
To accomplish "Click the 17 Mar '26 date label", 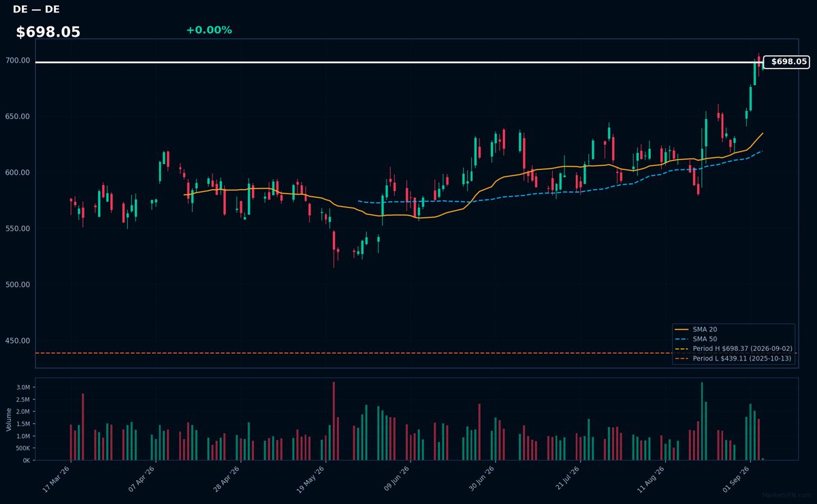I will point(57,479).
